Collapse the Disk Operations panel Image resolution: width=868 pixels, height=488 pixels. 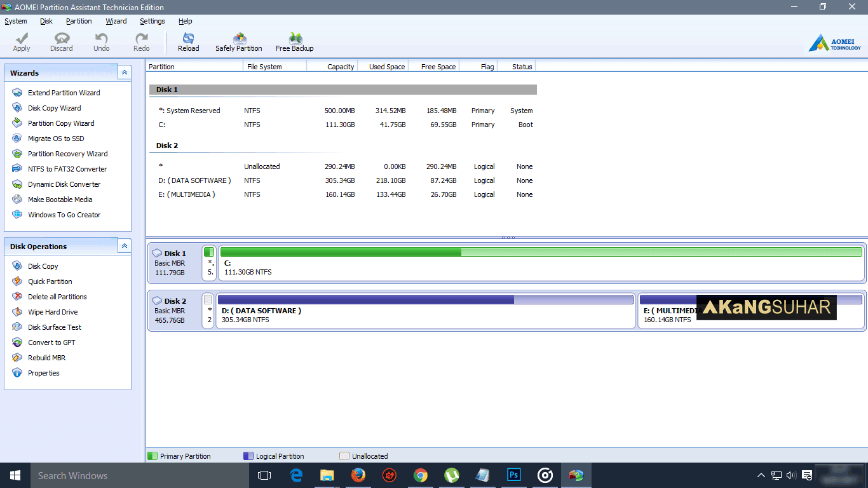[x=125, y=246]
